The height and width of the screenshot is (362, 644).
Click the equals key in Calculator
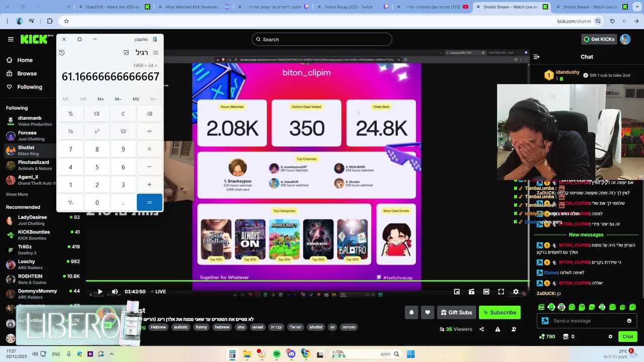[149, 203]
